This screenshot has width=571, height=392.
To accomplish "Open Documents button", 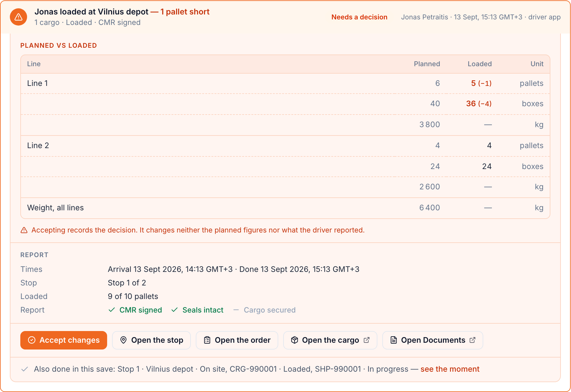I will tap(433, 340).
